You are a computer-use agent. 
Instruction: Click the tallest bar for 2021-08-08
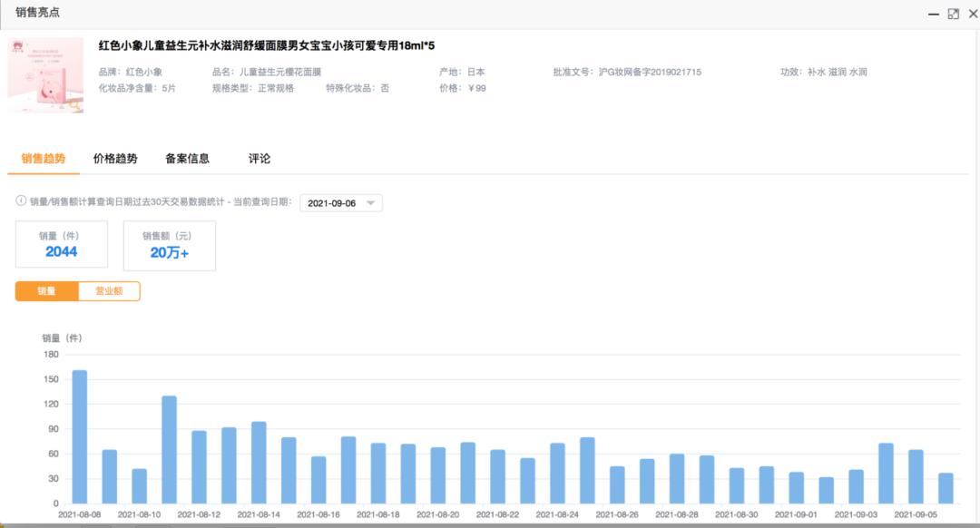pos(80,436)
